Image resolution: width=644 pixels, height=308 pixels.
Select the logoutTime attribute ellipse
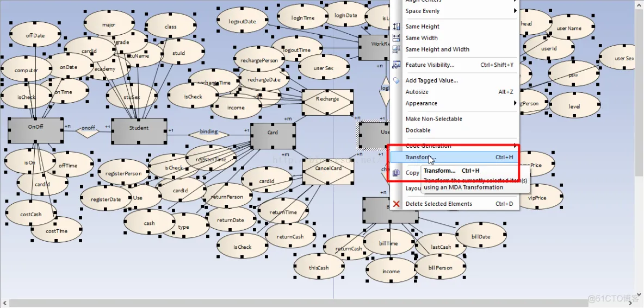[296, 49]
